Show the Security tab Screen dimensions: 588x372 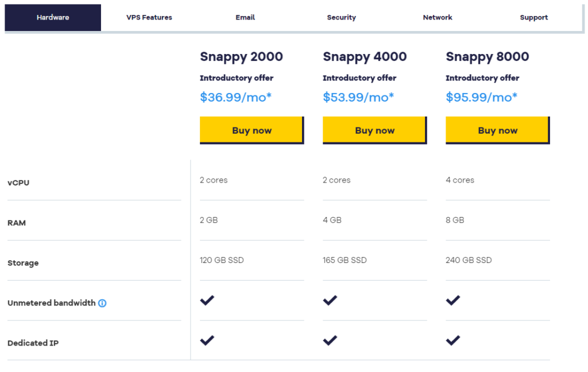click(x=342, y=18)
